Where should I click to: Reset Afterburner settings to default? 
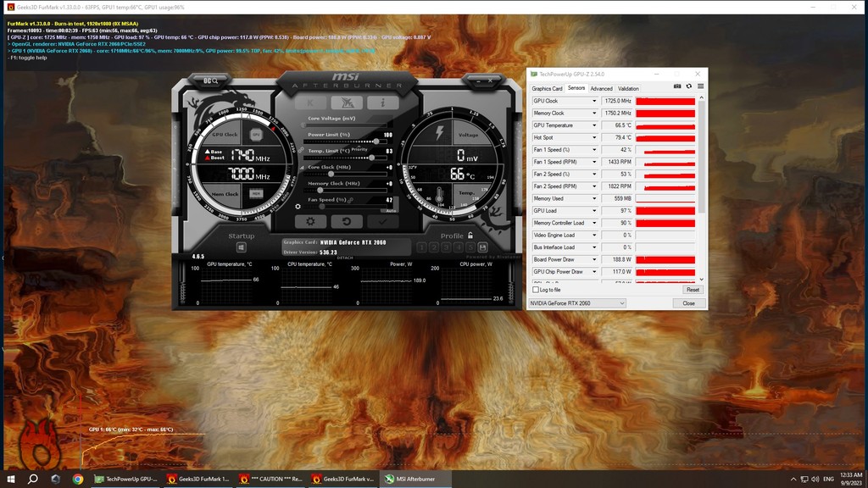coord(347,221)
